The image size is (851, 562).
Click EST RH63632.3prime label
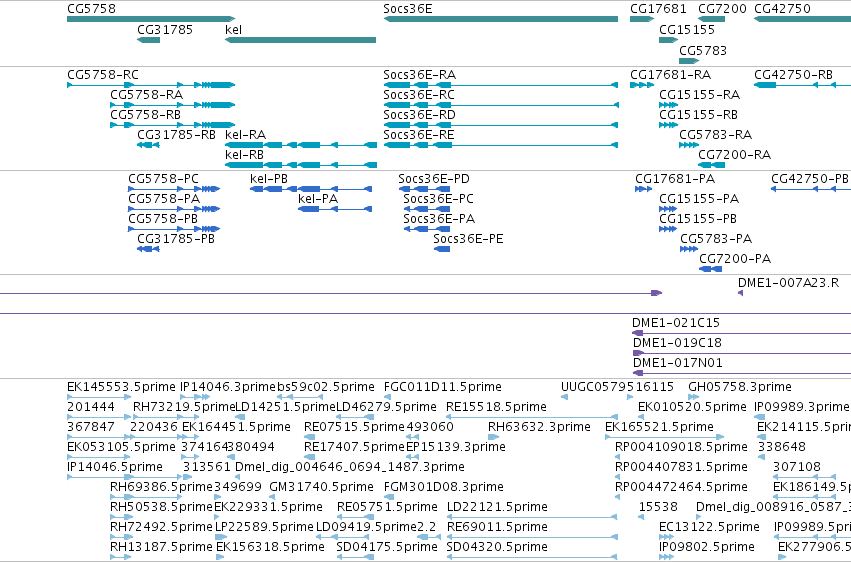point(539,427)
